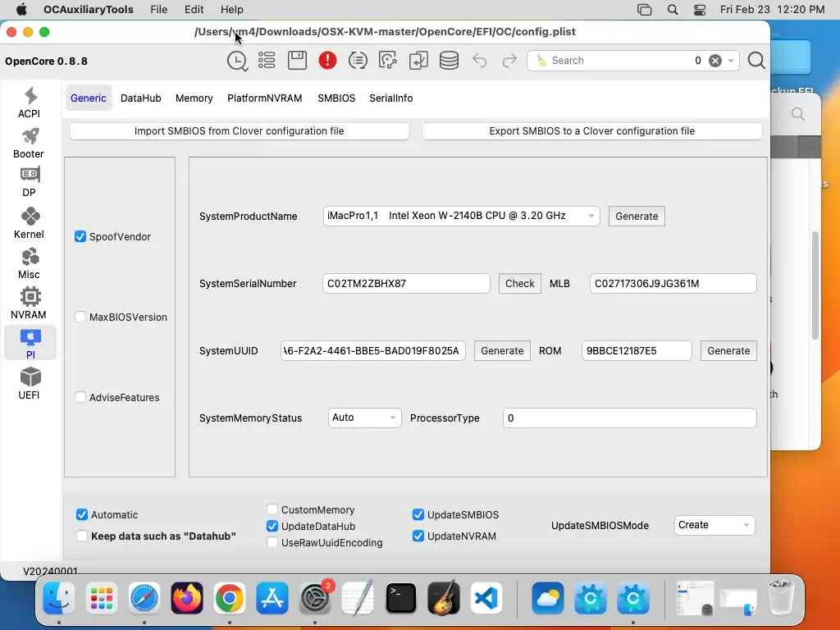Open Firefox from the Dock

pyautogui.click(x=187, y=598)
